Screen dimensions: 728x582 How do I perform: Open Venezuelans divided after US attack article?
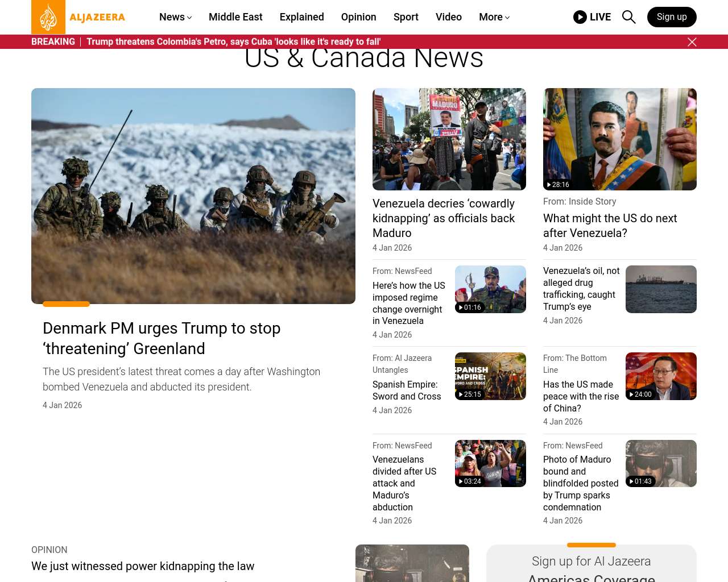[x=404, y=483]
